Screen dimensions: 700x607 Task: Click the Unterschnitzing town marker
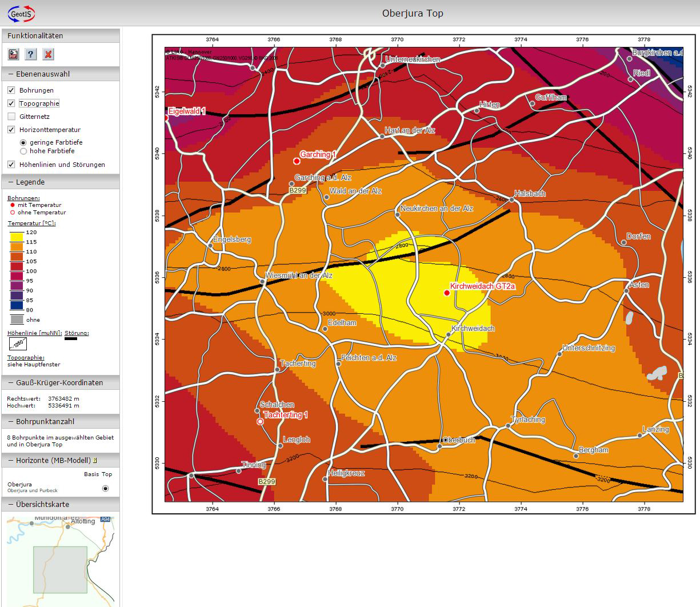coord(559,354)
